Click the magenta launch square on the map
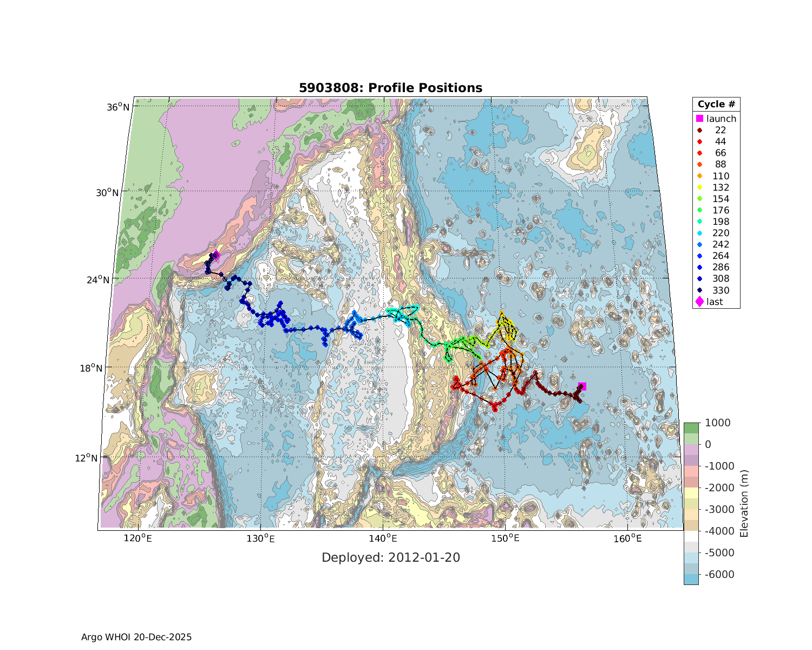The height and width of the screenshot is (650, 812). [582, 386]
